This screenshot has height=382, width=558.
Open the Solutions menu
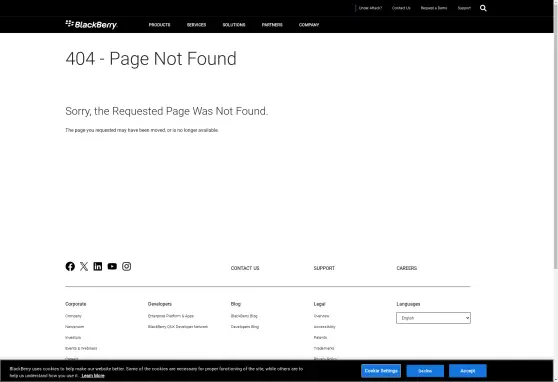(x=234, y=25)
